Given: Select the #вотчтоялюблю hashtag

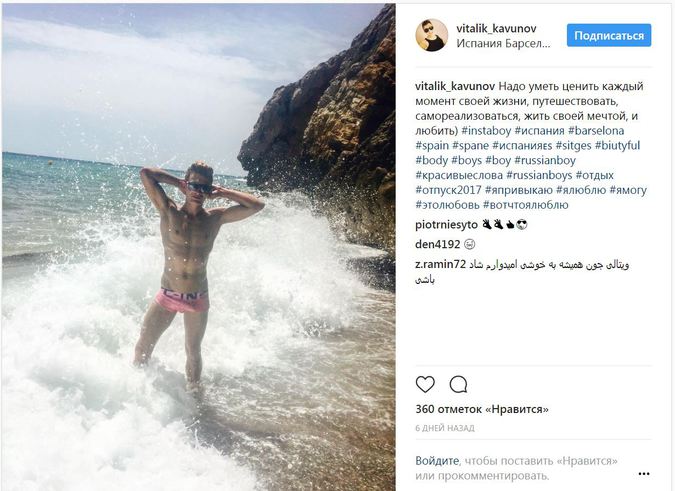Looking at the screenshot, I should coord(526,205).
